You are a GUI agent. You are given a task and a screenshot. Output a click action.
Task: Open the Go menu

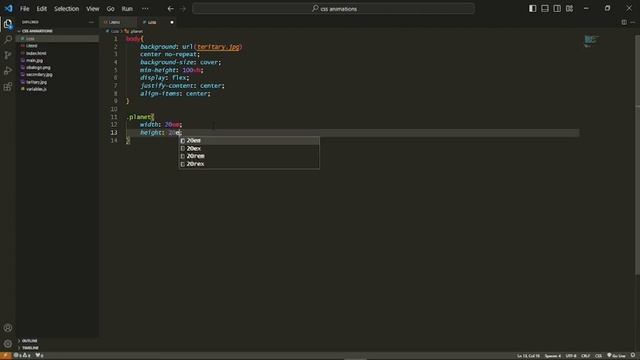tap(111, 9)
